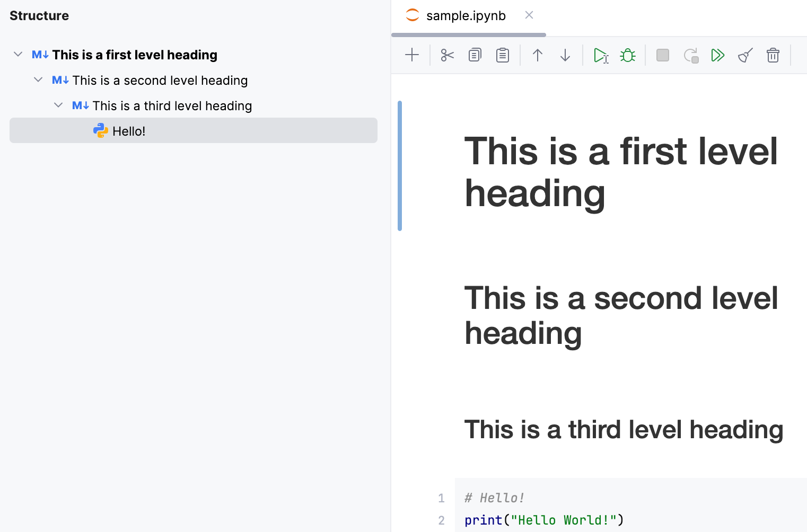This screenshot has width=807, height=532.
Task: Interrupt the running kernel
Action: pos(662,55)
